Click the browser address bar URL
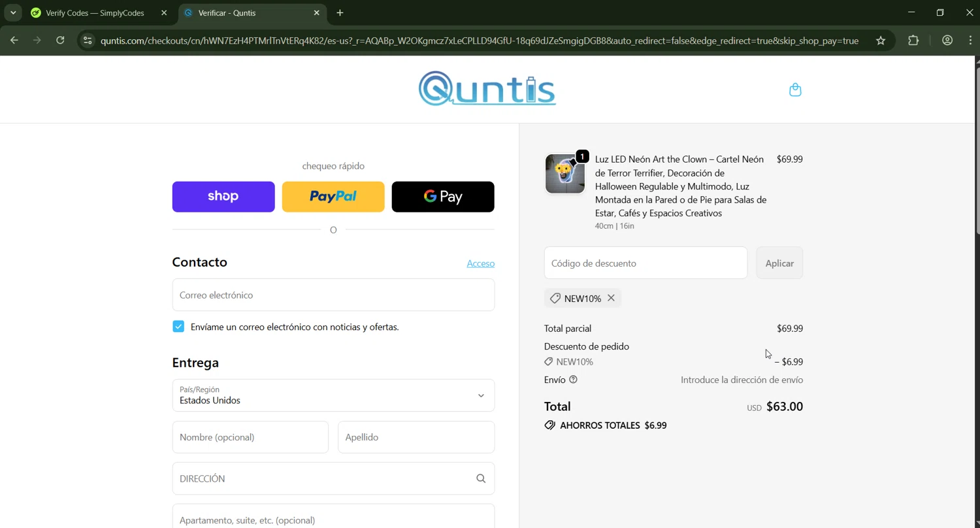Image resolution: width=980 pixels, height=528 pixels. click(480, 41)
